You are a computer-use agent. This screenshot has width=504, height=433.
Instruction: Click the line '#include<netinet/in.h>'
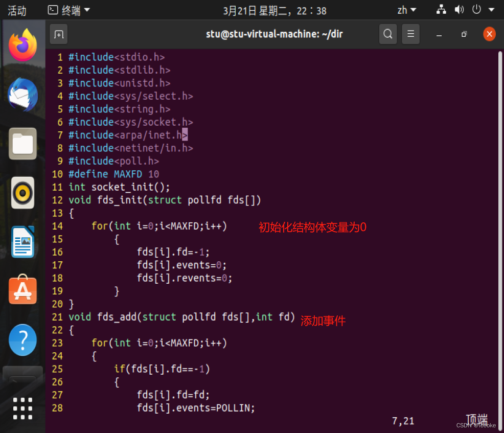[130, 148]
